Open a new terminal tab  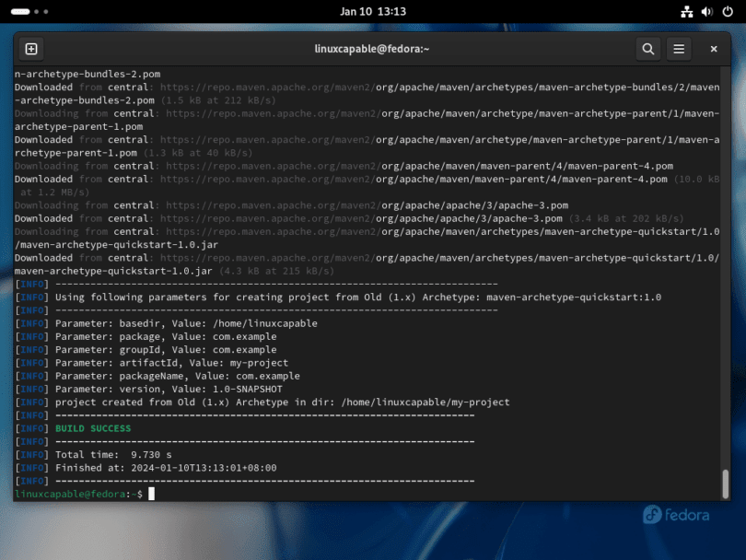pyautogui.click(x=30, y=49)
